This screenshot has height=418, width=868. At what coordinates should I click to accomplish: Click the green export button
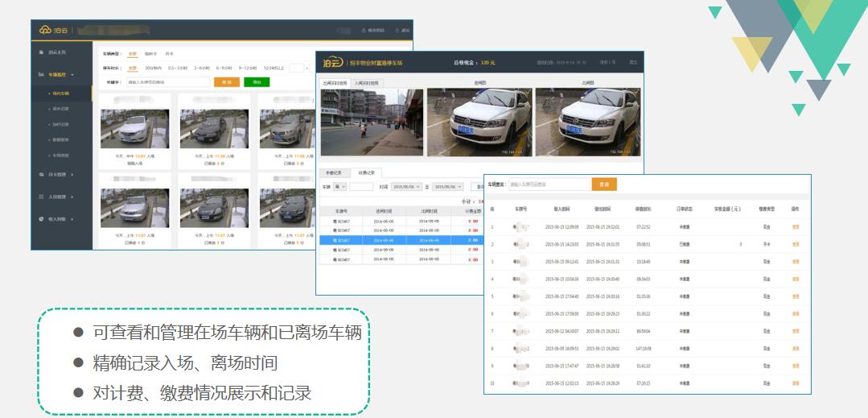tap(257, 81)
